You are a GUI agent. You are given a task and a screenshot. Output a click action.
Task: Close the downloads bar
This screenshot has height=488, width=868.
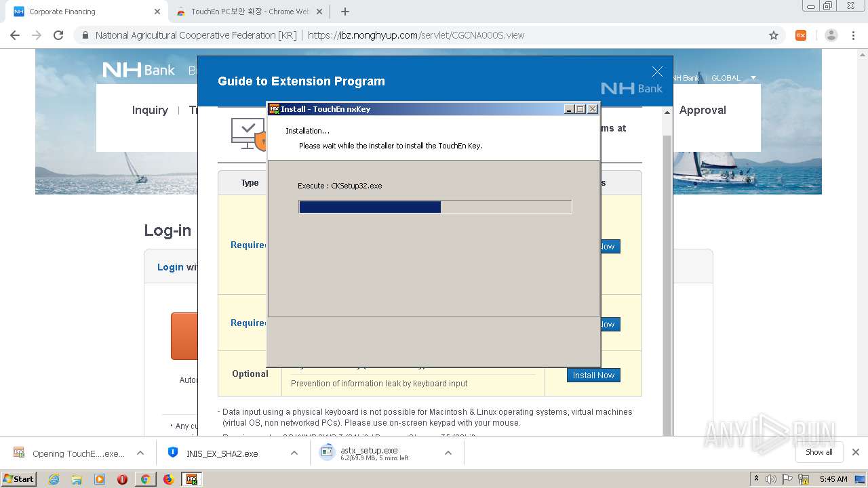tap(856, 452)
